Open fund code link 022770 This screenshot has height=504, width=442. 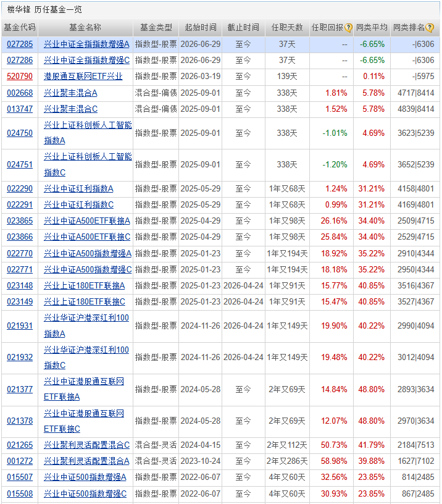tap(20, 254)
